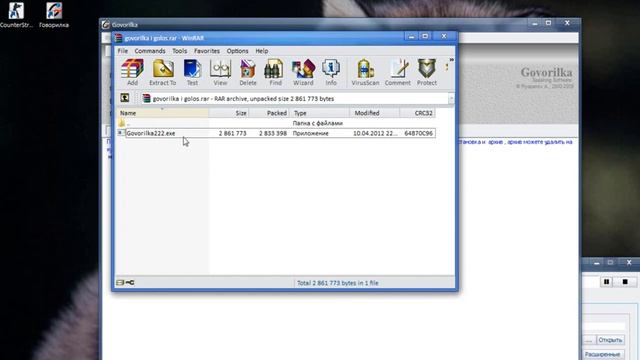
Task: Click the Открыть button
Action: [x=610, y=340]
